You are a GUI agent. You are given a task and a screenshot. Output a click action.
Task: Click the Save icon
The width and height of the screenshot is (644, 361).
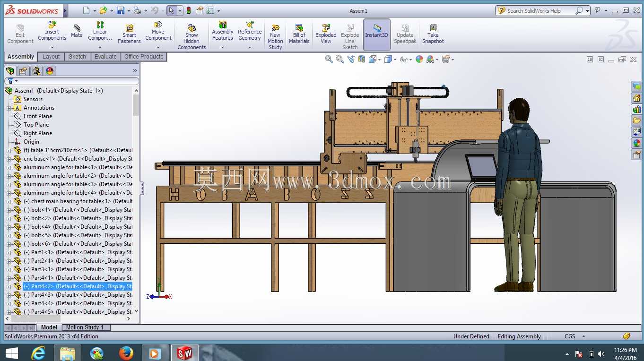pos(121,10)
